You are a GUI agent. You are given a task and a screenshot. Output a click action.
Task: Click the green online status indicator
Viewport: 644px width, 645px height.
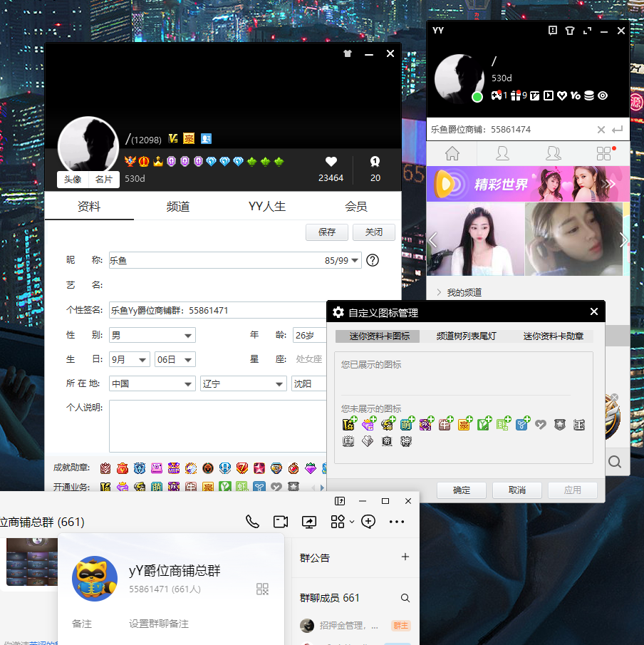click(477, 97)
